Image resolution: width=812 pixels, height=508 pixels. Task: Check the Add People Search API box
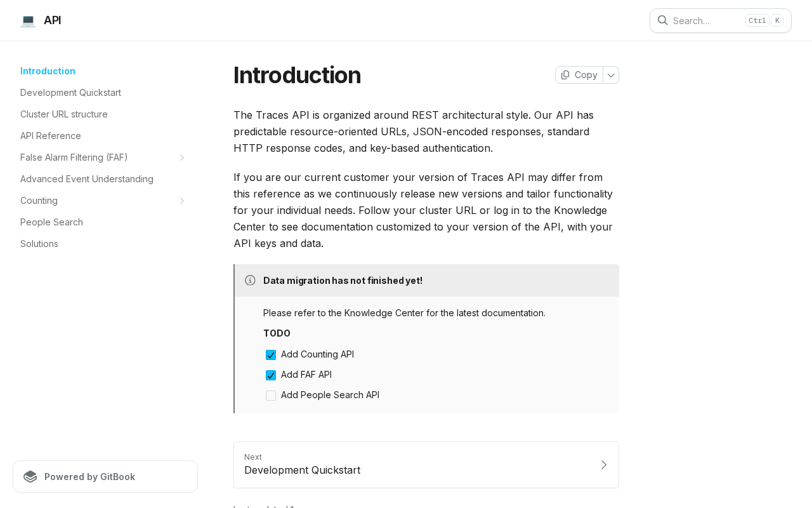271,396
